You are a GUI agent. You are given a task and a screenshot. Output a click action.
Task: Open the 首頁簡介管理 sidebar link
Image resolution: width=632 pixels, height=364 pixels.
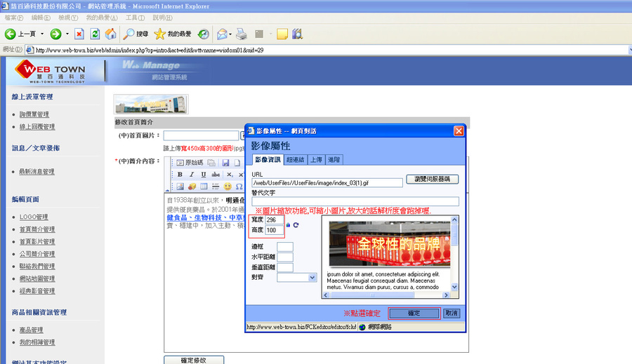click(37, 229)
